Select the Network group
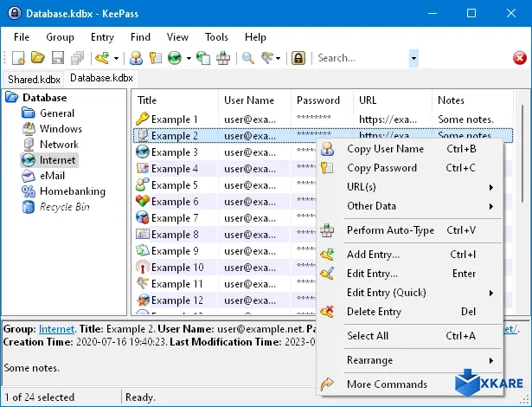 (x=59, y=145)
